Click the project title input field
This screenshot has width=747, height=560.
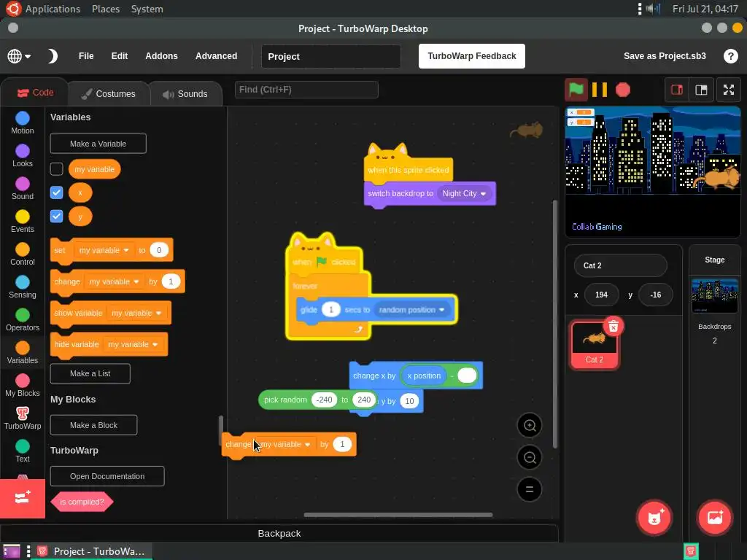pos(330,56)
